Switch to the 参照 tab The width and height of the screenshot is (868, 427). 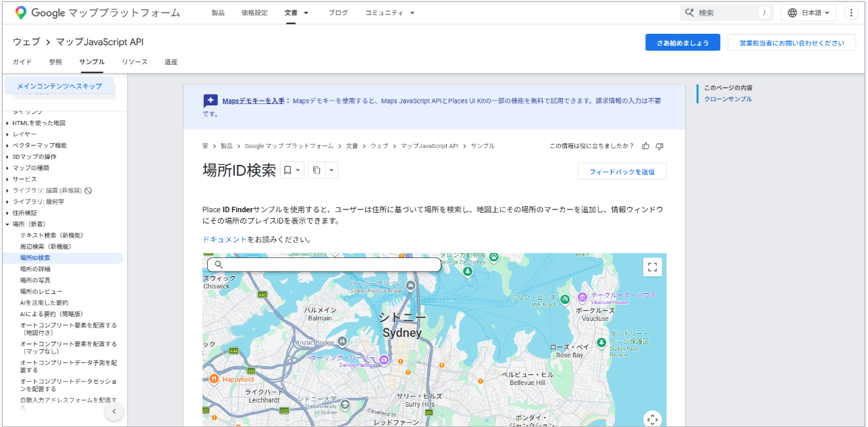[x=55, y=62]
